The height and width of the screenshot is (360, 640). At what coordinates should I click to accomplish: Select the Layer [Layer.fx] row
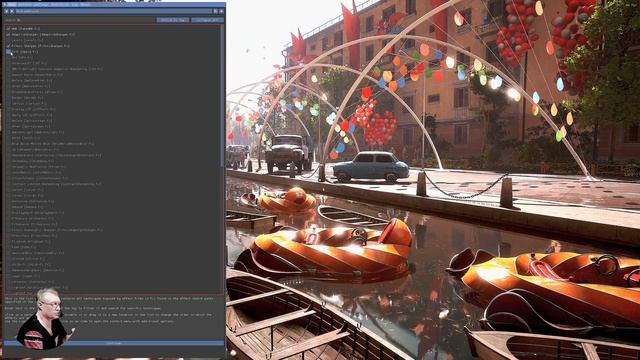(25, 276)
